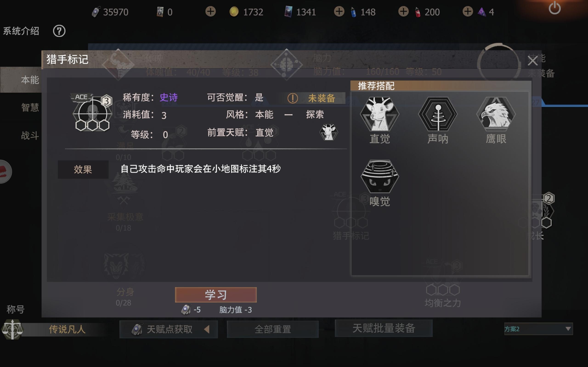Learn the talent with 学习 button
Screen dimensions: 588x367
coord(216,295)
